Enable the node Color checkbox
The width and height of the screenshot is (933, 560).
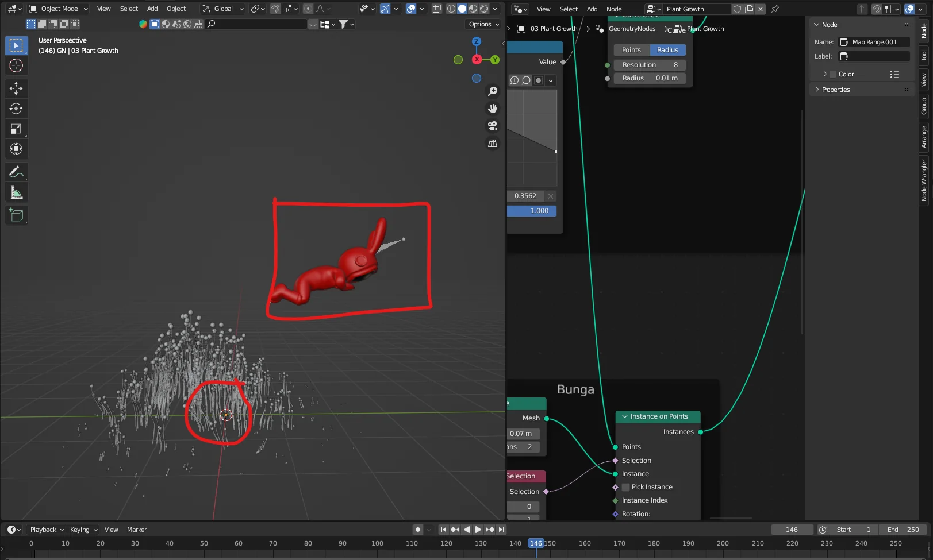click(833, 74)
